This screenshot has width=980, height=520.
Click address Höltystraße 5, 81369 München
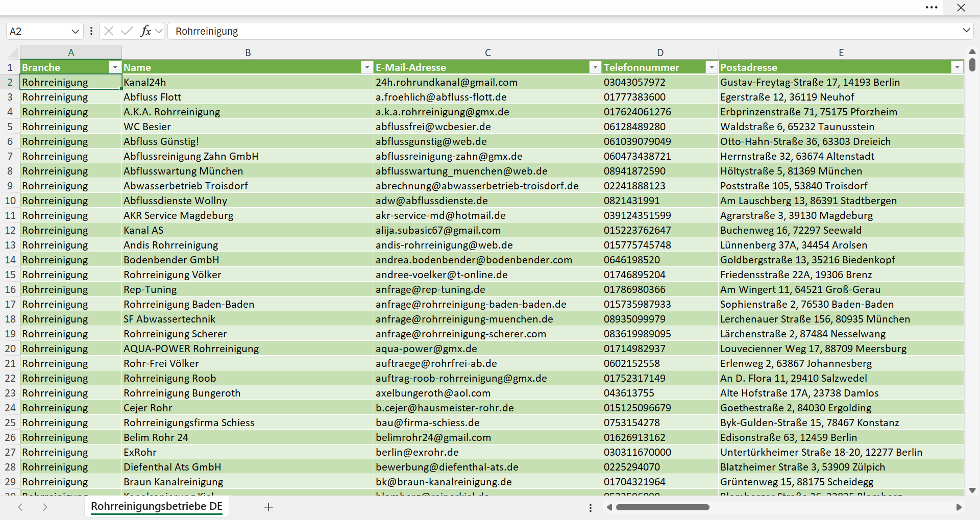click(x=841, y=171)
